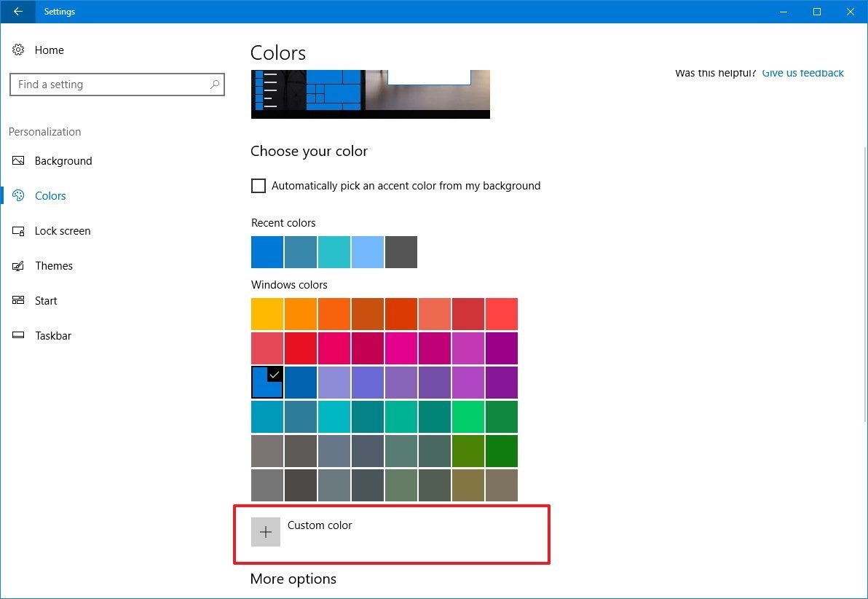Image resolution: width=868 pixels, height=599 pixels.
Task: Pick the teal swatch from Recent colors
Action: [x=334, y=251]
